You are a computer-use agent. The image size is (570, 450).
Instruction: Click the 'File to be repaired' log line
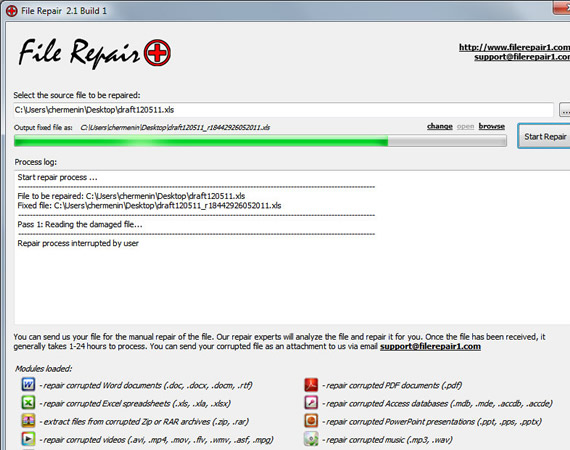131,196
